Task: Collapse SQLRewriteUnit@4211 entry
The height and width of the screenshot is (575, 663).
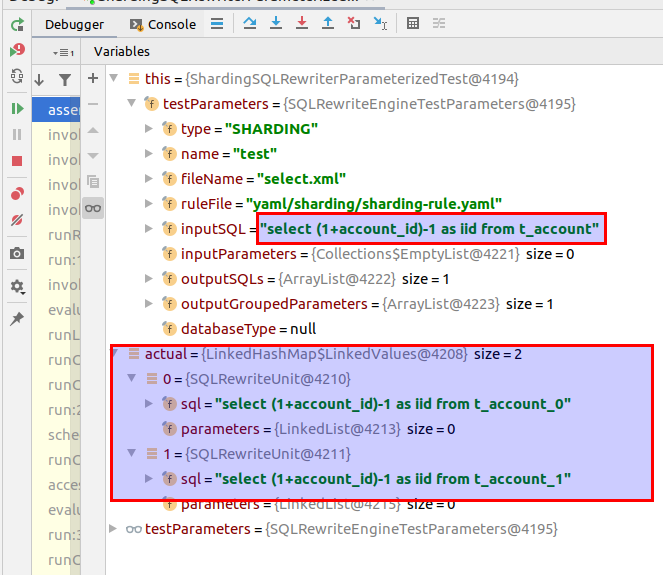Action: point(132,453)
